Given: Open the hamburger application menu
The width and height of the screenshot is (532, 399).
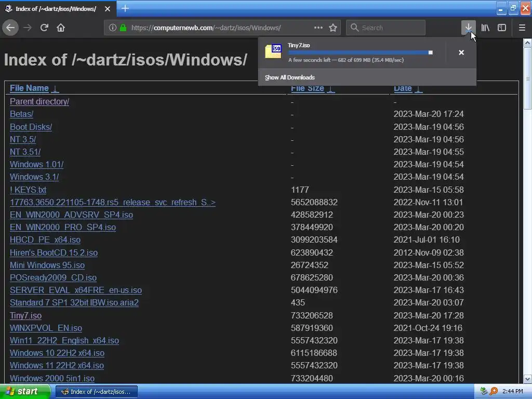Looking at the screenshot, I should tap(522, 28).
